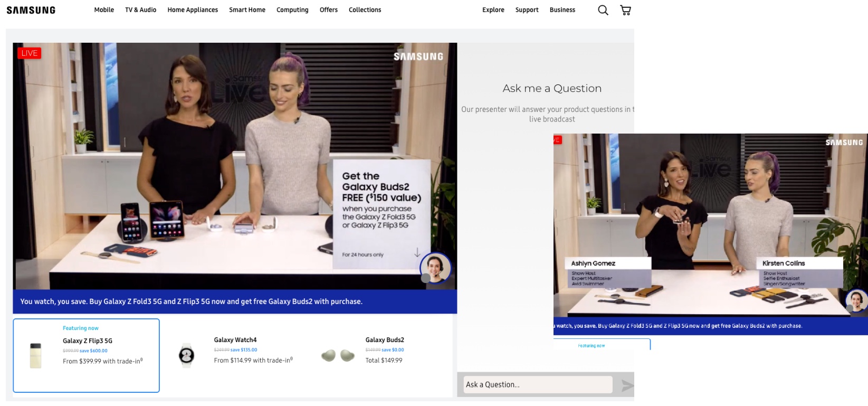Open the Collections menu
This screenshot has height=406, width=868.
(365, 10)
